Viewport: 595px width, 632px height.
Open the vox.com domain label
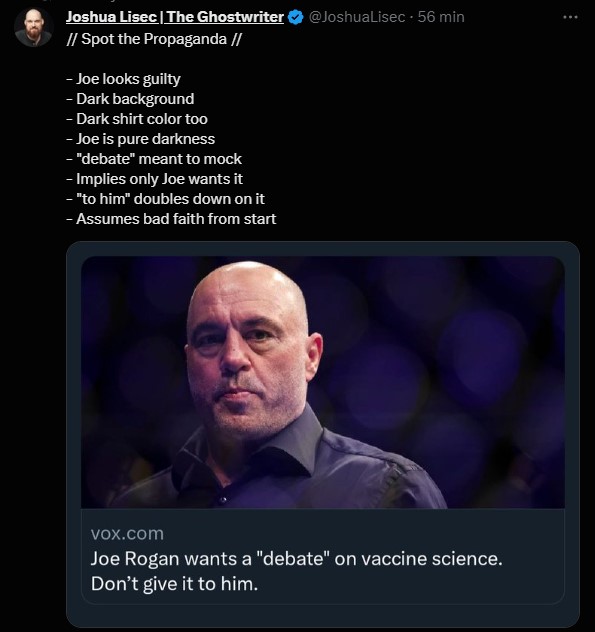point(127,534)
